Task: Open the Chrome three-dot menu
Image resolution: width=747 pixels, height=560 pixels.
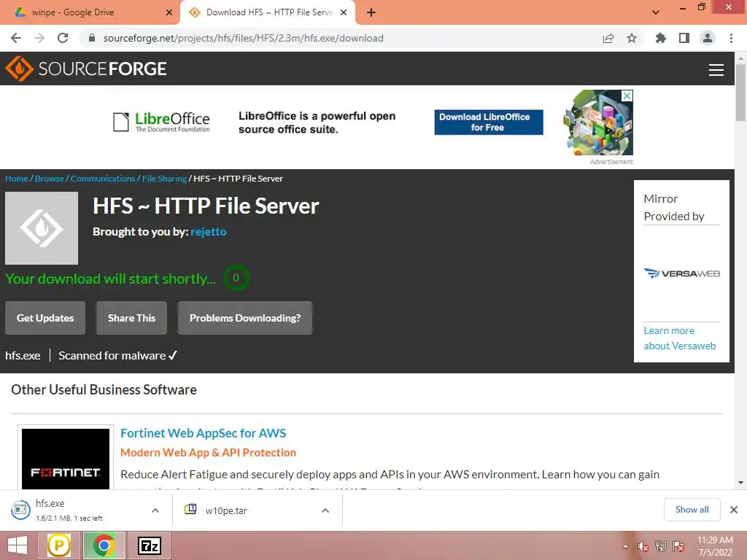Action: click(731, 38)
